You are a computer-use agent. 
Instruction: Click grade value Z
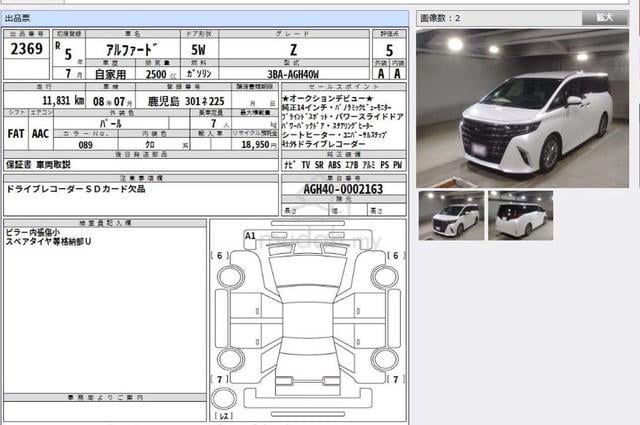293,50
